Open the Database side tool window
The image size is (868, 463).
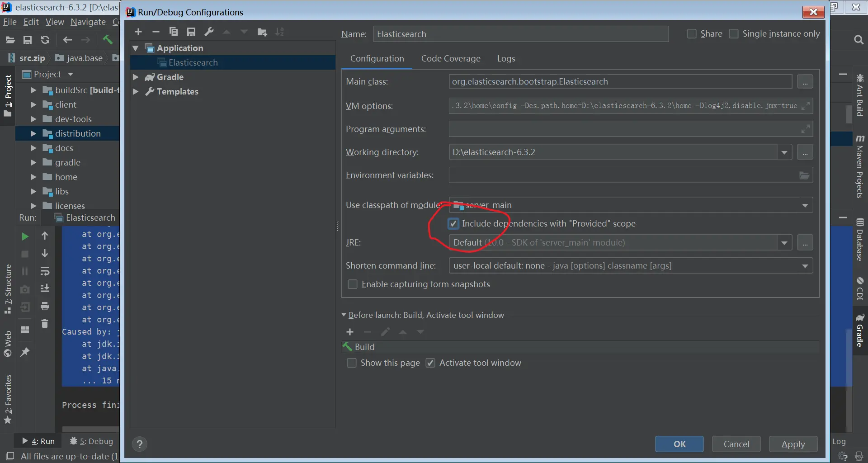pyautogui.click(x=860, y=240)
